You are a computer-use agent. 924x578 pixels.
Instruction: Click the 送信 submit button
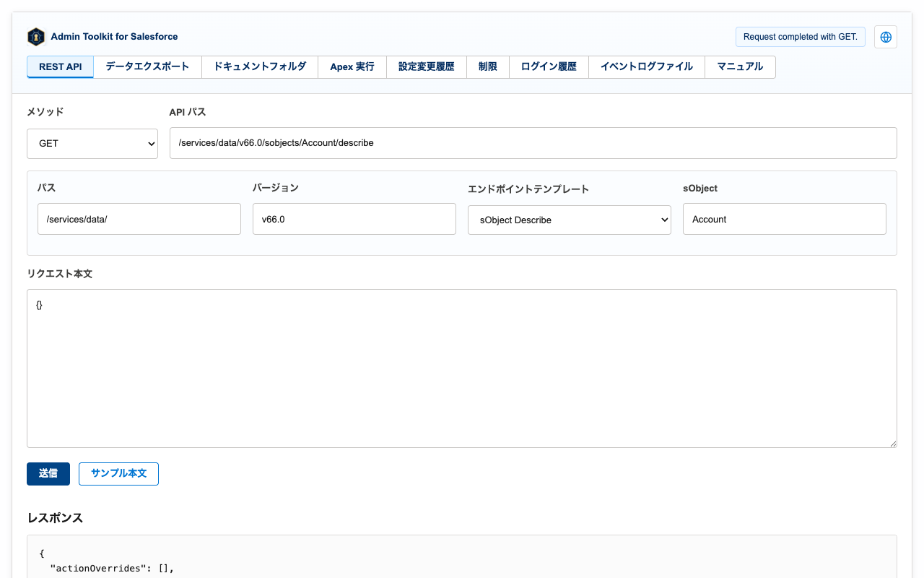pyautogui.click(x=48, y=474)
